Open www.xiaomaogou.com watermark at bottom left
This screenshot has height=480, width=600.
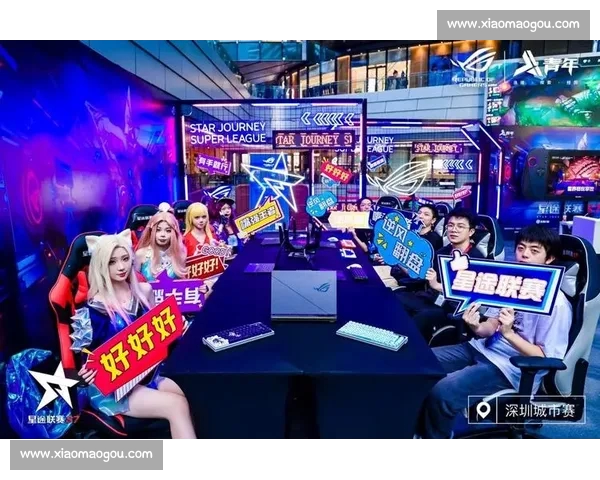tap(86, 454)
